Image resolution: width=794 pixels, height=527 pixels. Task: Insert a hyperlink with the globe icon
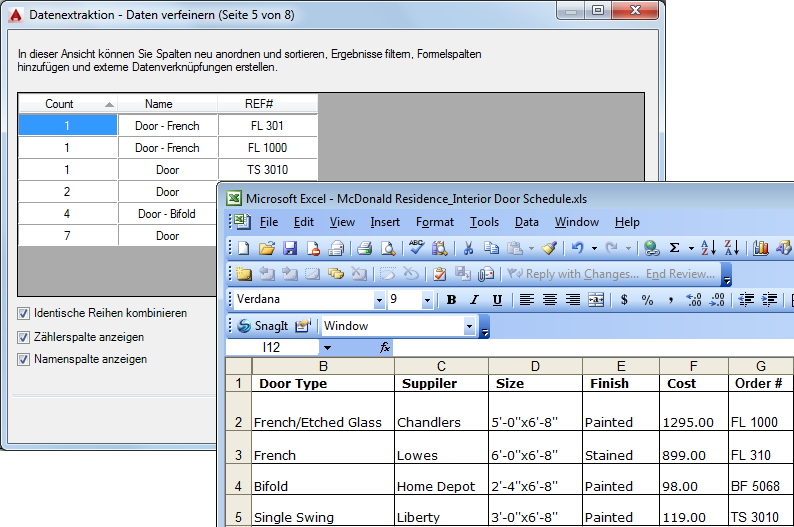651,248
